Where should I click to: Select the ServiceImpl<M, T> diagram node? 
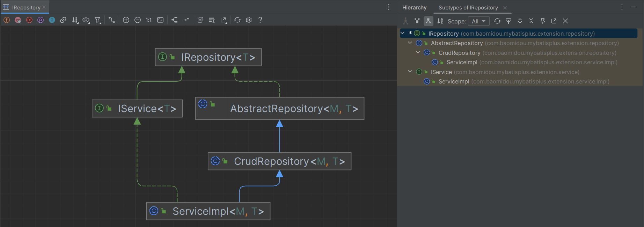click(x=208, y=211)
